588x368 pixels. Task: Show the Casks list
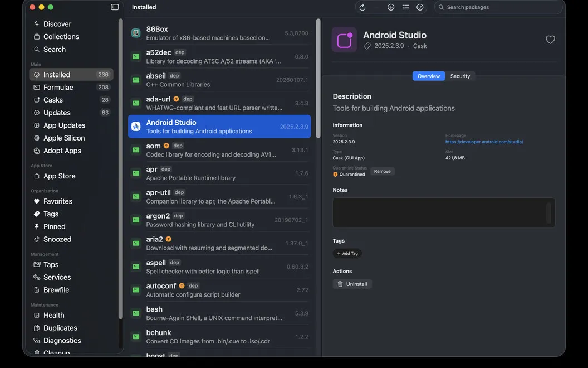point(71,100)
